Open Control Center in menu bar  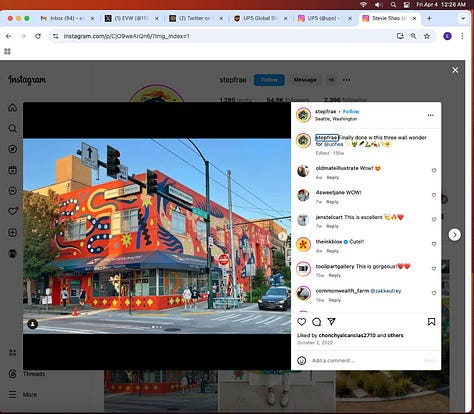tap(406, 4)
